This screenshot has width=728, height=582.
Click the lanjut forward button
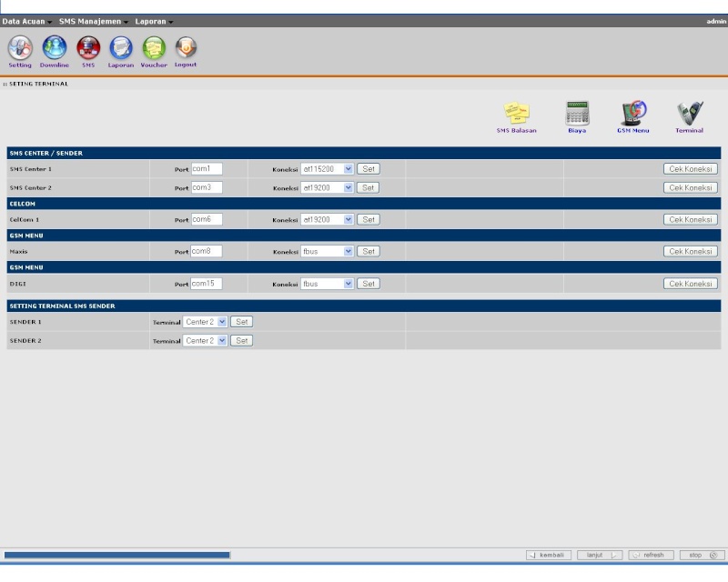pyautogui.click(x=600, y=555)
